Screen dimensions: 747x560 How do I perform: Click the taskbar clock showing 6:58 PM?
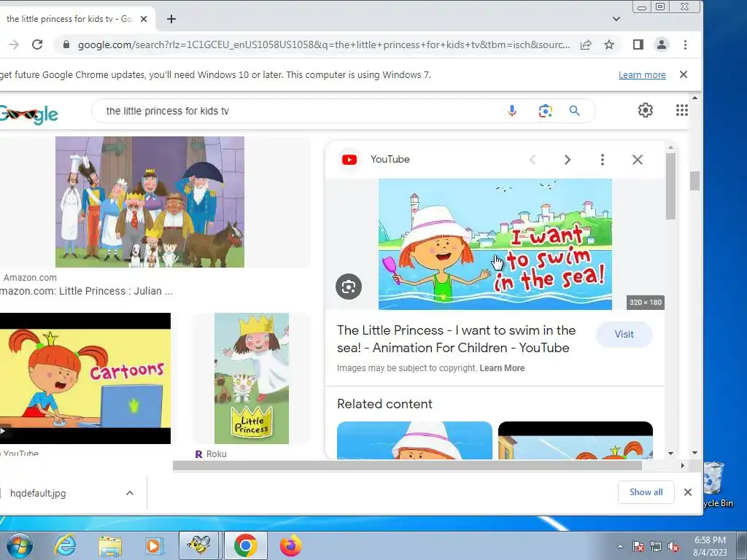(710, 546)
